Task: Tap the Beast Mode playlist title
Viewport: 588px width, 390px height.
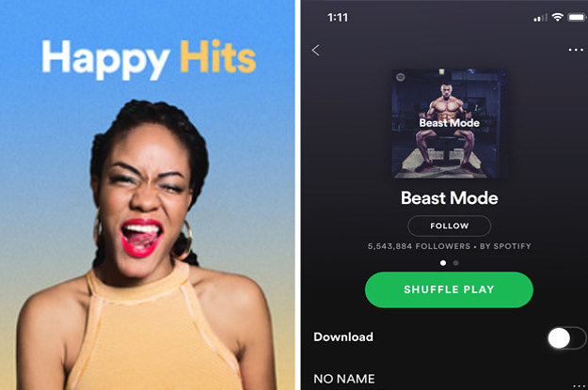Action: pyautogui.click(x=450, y=197)
